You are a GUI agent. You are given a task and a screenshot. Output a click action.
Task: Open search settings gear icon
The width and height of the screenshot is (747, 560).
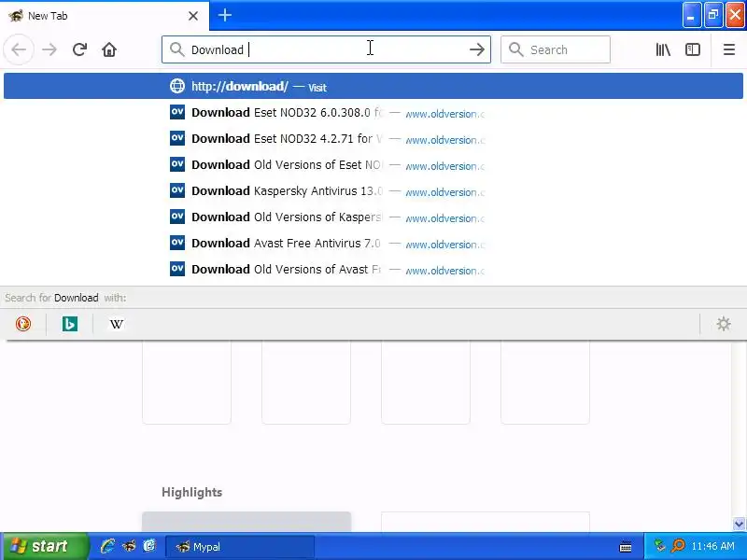[x=723, y=324]
